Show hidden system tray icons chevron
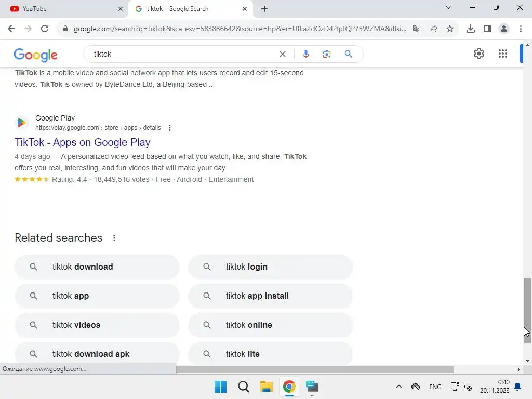This screenshot has width=532, height=399. [399, 387]
